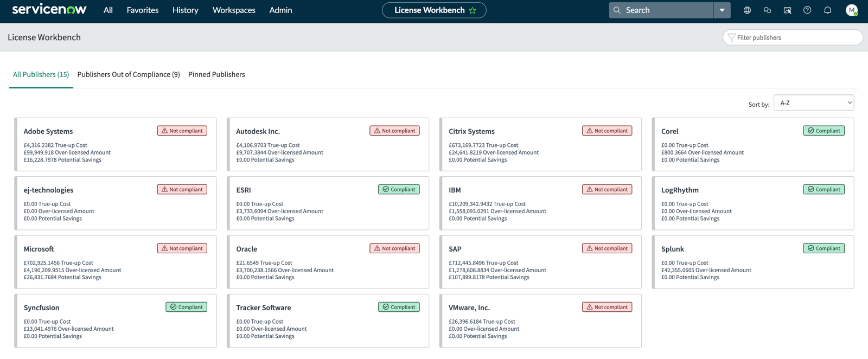Switch to Publishers Out of Compliance tab
The width and height of the screenshot is (868, 359).
tap(129, 74)
